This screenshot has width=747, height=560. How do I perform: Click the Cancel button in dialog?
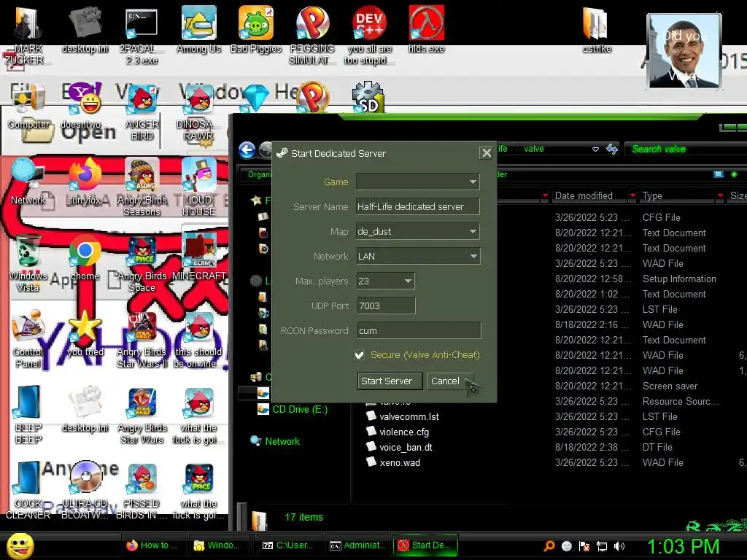(450, 381)
